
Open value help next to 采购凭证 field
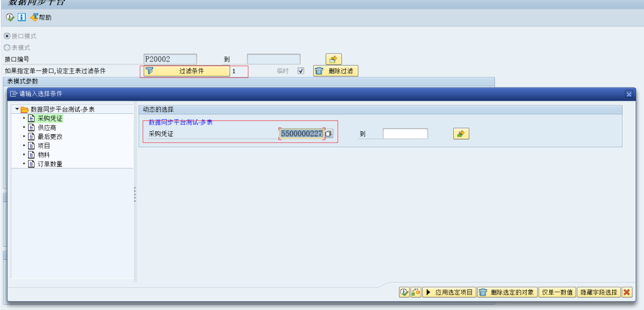pyautogui.click(x=329, y=134)
